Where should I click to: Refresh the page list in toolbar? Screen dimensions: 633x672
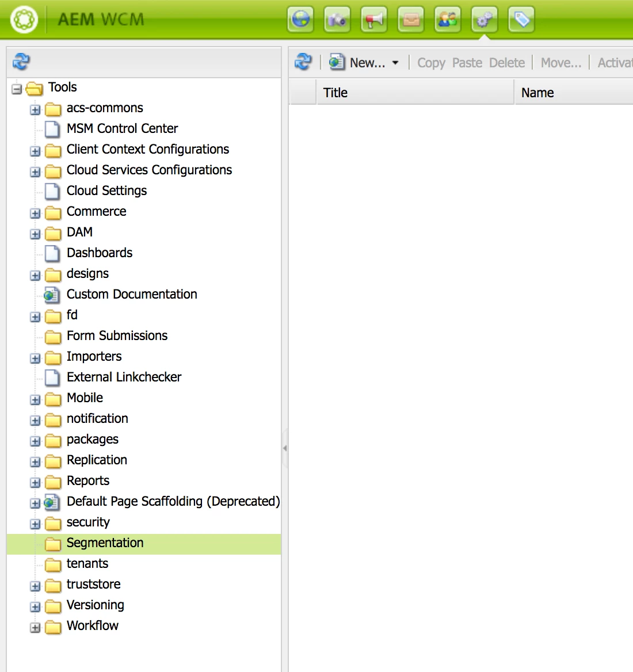303,62
